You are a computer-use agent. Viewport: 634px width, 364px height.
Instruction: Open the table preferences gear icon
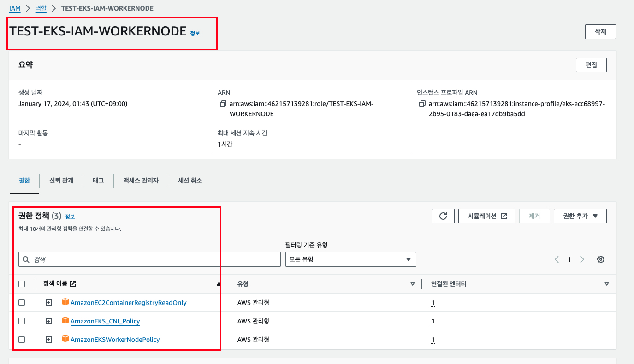[601, 259]
